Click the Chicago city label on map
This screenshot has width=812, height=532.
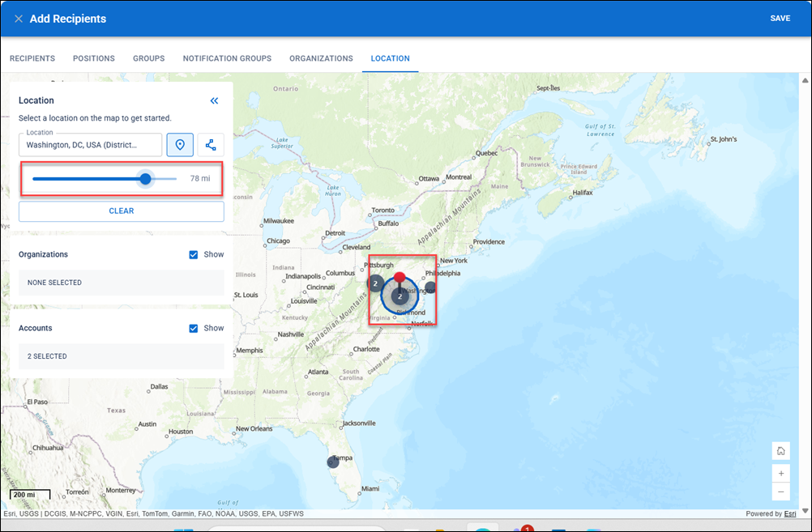278,241
